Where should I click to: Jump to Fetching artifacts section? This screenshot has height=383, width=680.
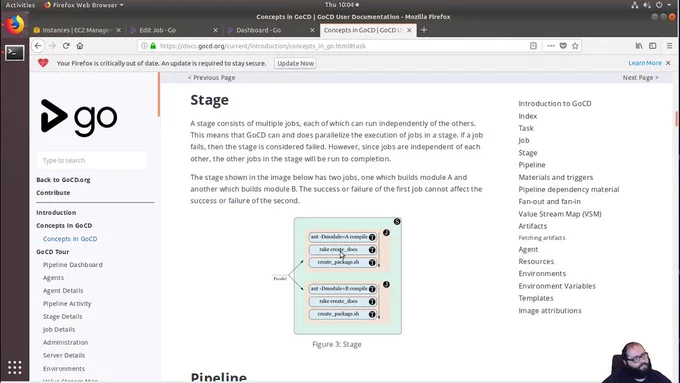tap(542, 238)
